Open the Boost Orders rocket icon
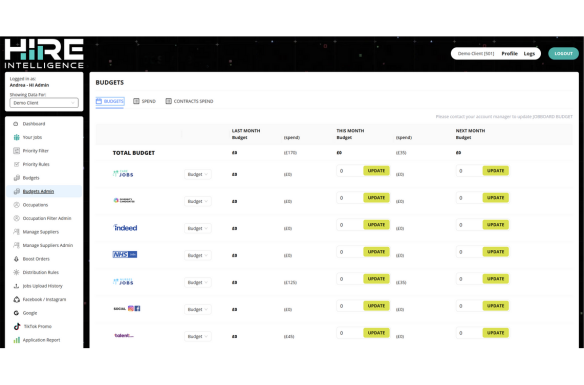Screen dimensions: 584x385 point(16,259)
